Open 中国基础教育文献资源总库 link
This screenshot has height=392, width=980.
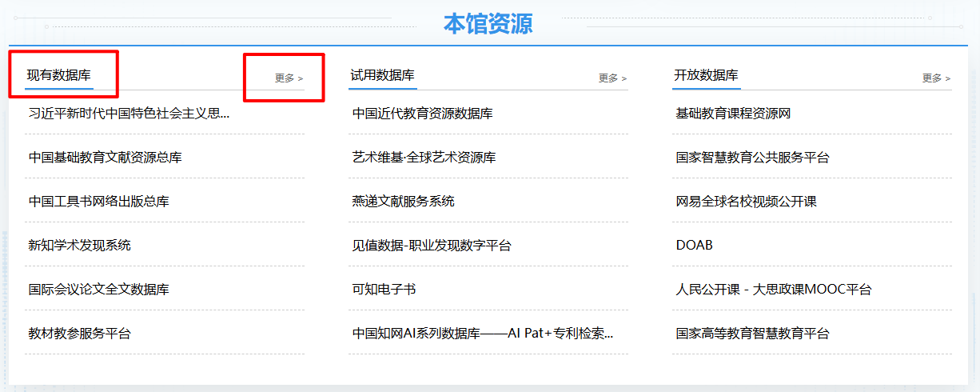coord(105,158)
